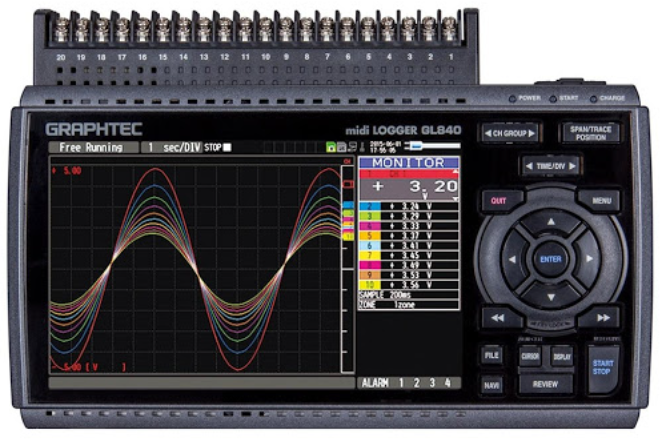Click ALARM indicator number 1
Screen dimensions: 661x445
(401, 383)
